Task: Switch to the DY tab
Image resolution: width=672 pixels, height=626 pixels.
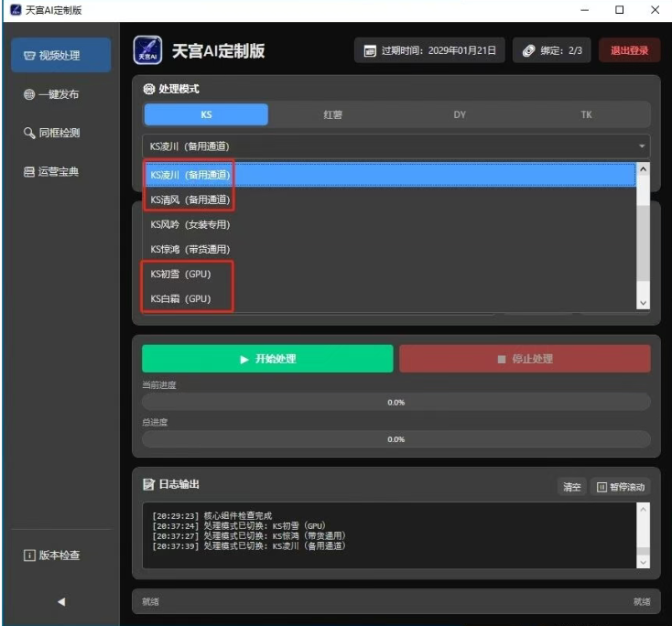Action: (x=460, y=114)
